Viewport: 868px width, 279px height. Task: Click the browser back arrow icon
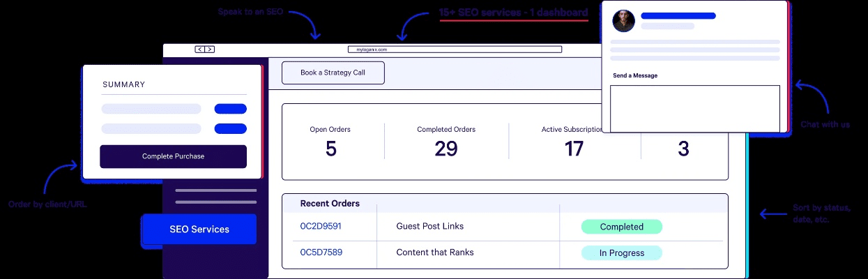tap(200, 50)
